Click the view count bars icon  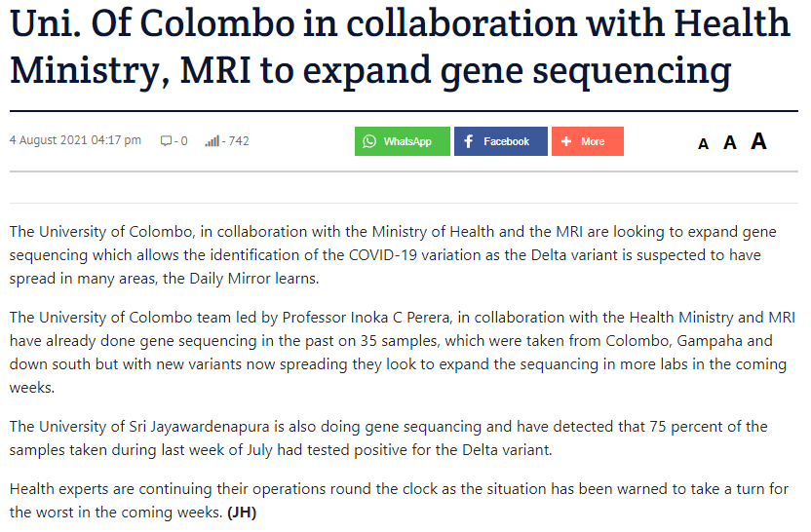coord(212,140)
